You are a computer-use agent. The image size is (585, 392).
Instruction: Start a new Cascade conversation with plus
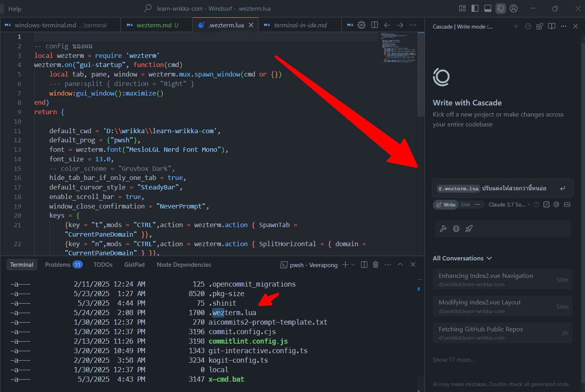(516, 26)
